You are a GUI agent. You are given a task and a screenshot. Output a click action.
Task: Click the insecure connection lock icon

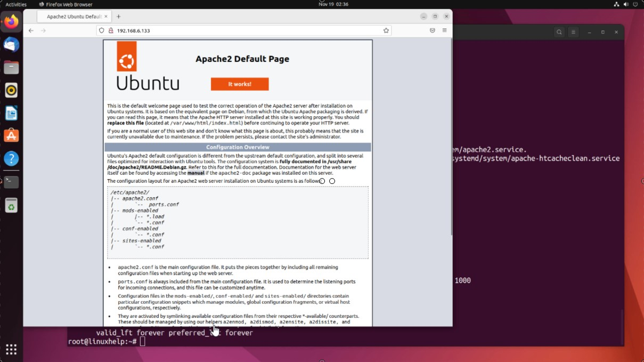click(x=111, y=30)
